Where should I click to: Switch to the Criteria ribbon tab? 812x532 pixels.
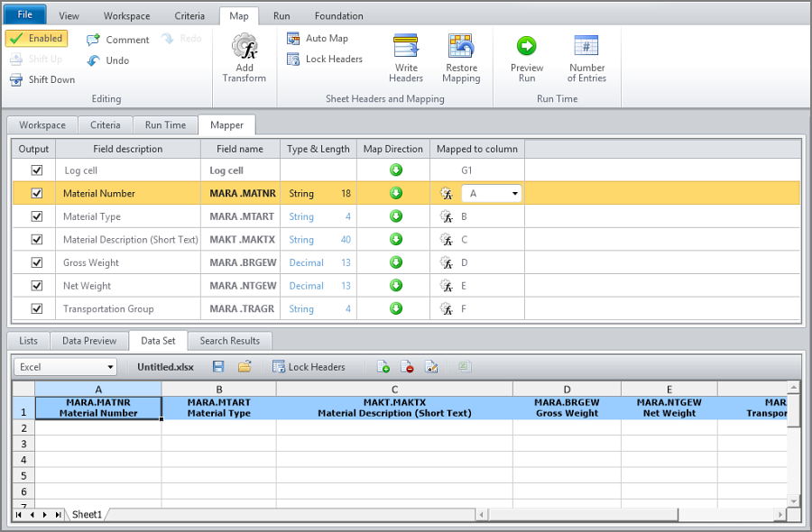(189, 16)
